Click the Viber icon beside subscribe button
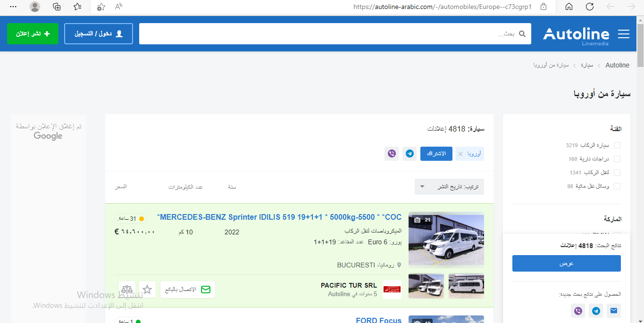The image size is (644, 323). (x=392, y=154)
